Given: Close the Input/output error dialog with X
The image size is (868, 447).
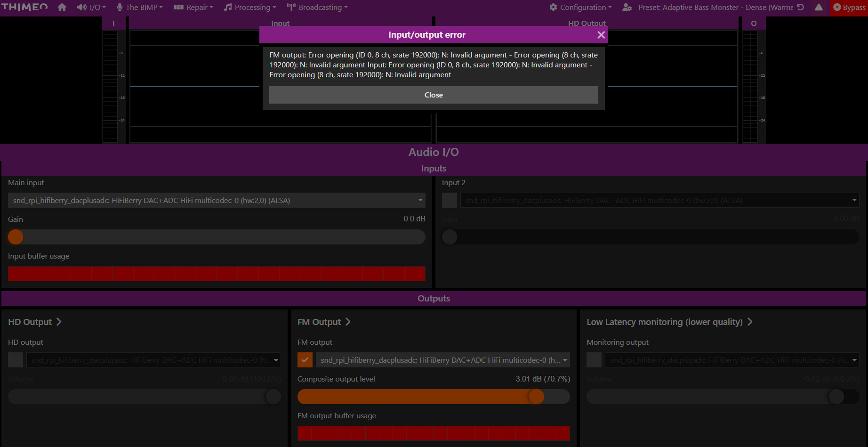Looking at the screenshot, I should 601,35.
